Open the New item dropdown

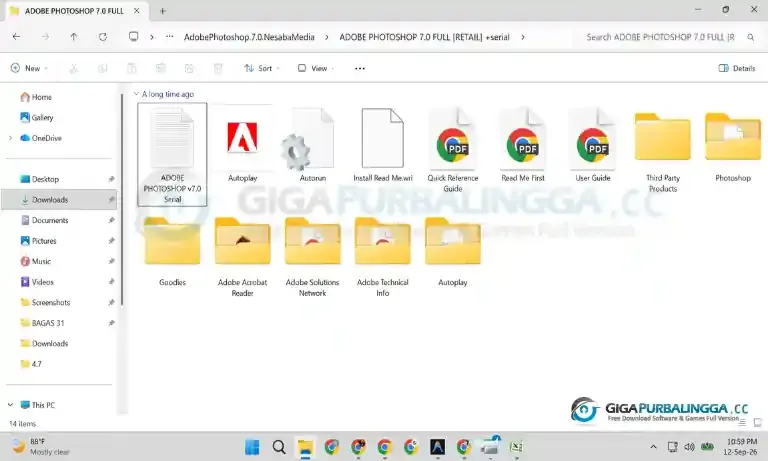point(29,69)
